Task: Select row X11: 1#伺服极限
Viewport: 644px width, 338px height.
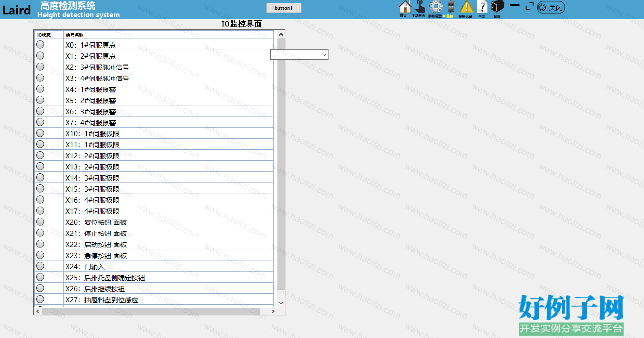Action: pyautogui.click(x=154, y=144)
